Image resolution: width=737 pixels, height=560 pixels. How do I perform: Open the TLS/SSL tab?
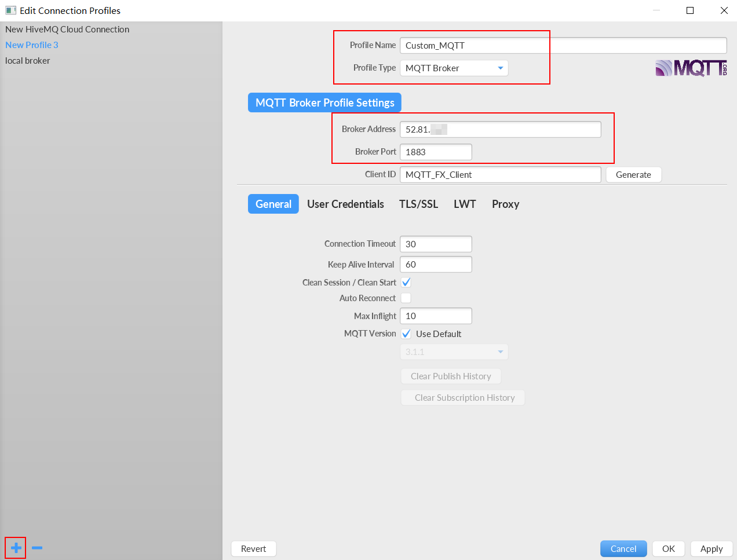click(418, 204)
